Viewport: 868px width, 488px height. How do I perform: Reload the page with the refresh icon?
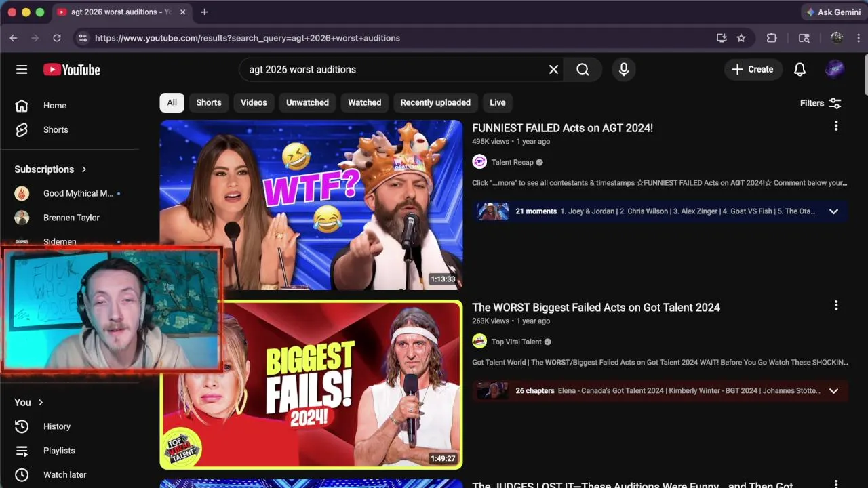click(57, 38)
